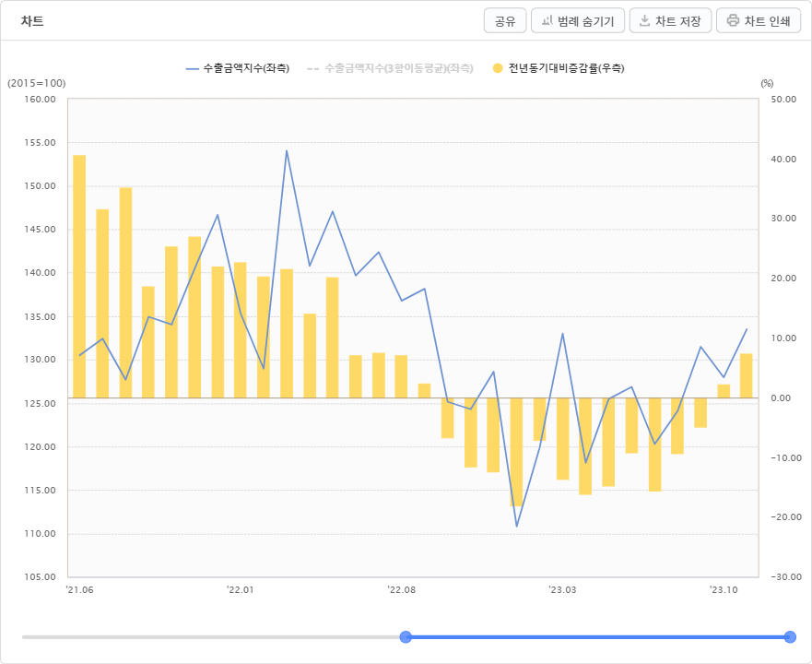The width and height of the screenshot is (812, 664).
Task: Click the 105.00 left axis value
Action: click(40, 577)
